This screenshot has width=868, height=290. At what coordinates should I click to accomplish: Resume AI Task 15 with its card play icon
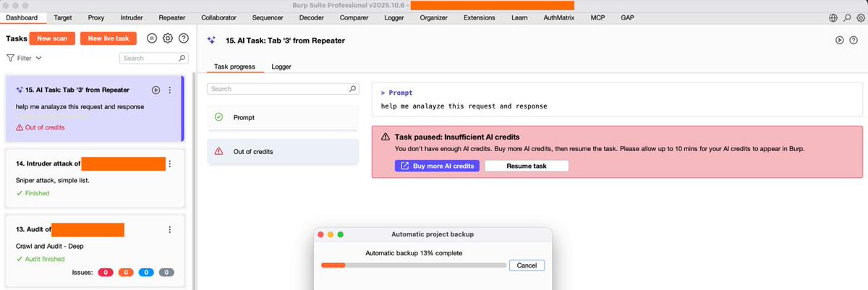point(156,90)
